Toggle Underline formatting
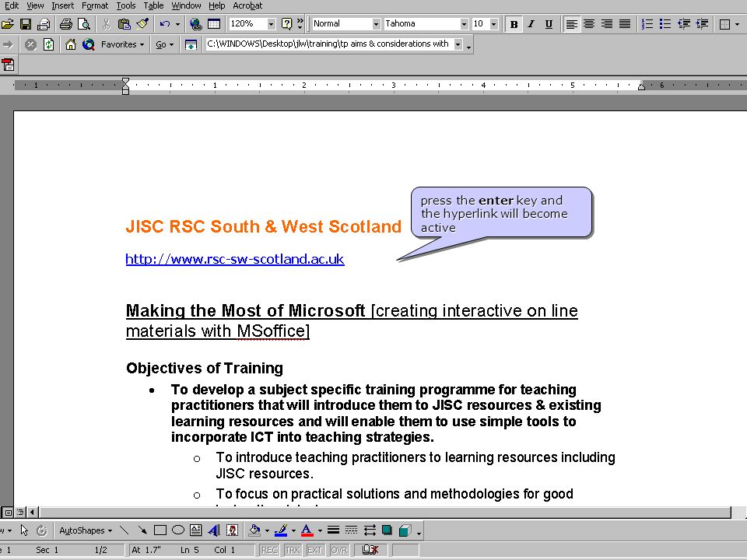The image size is (747, 560). tap(549, 24)
